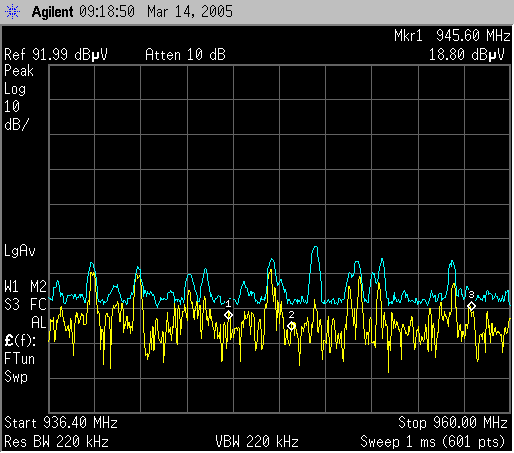Click the LgAv averaging type label
This screenshot has height=453, width=514.
[x=20, y=251]
